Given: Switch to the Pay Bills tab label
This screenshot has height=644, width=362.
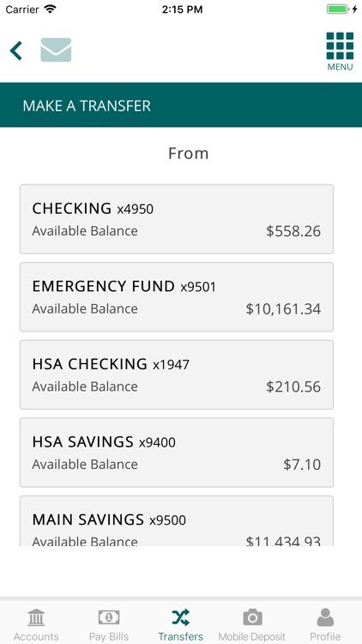Looking at the screenshot, I should click(109, 636).
